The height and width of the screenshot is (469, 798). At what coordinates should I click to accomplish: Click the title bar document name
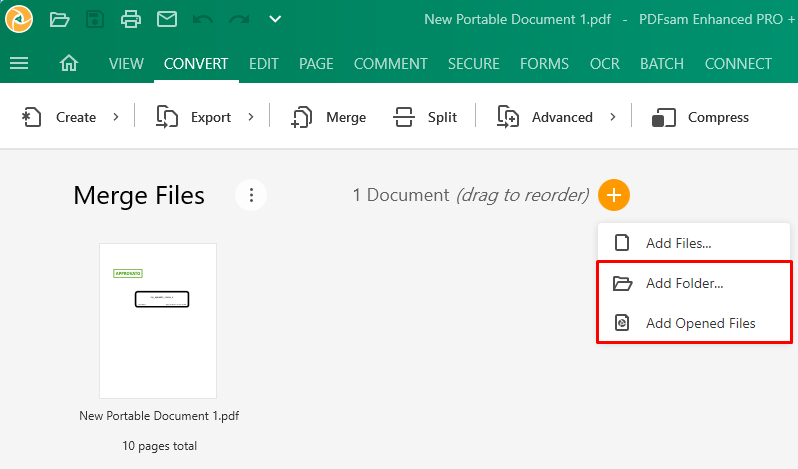point(518,19)
